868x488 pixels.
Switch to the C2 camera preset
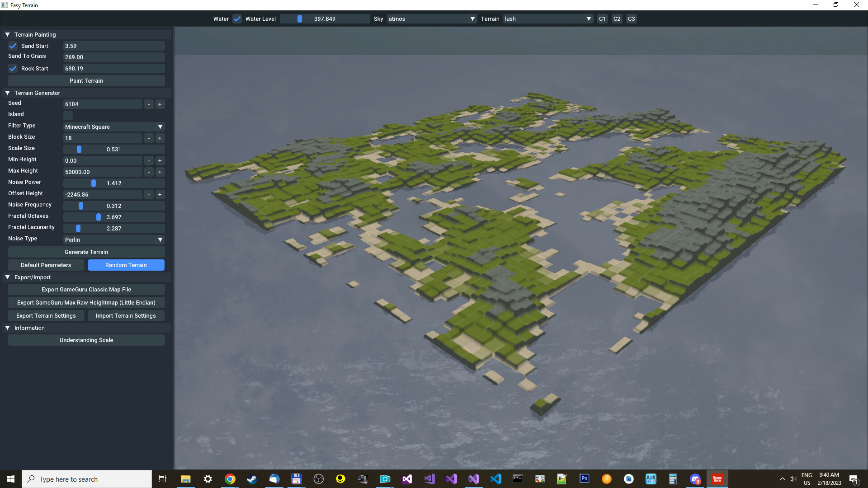click(x=617, y=19)
